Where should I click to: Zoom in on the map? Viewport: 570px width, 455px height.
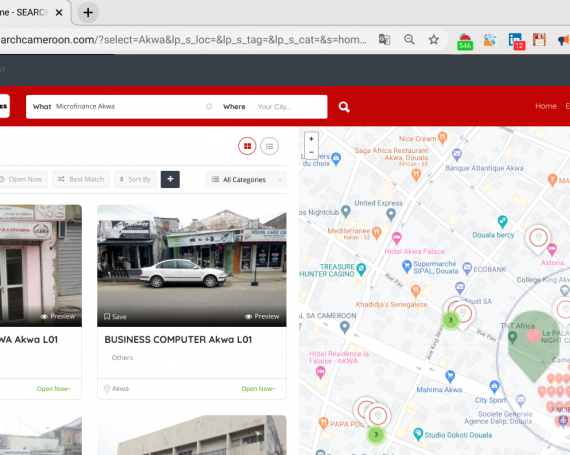[x=311, y=139]
